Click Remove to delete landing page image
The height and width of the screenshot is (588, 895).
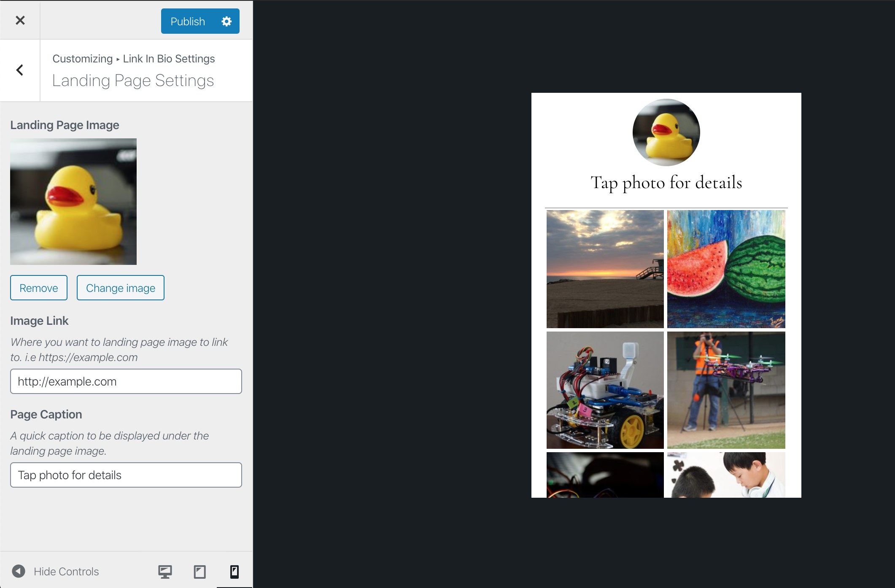pos(38,287)
